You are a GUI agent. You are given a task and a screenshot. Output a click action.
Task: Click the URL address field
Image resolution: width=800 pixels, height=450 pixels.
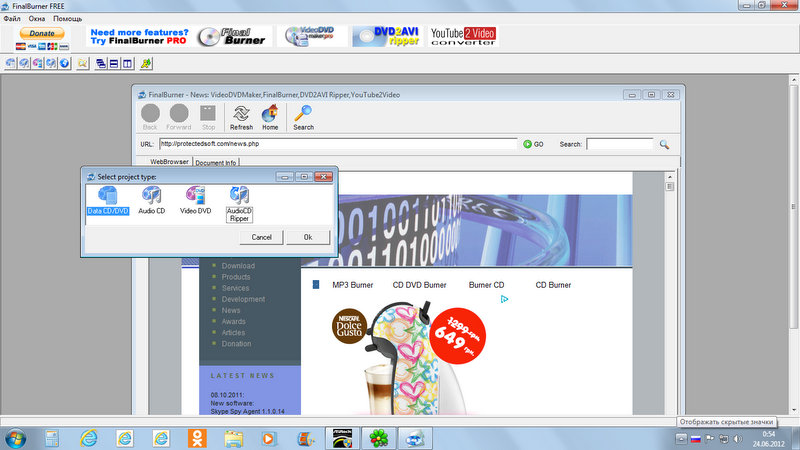(338, 144)
